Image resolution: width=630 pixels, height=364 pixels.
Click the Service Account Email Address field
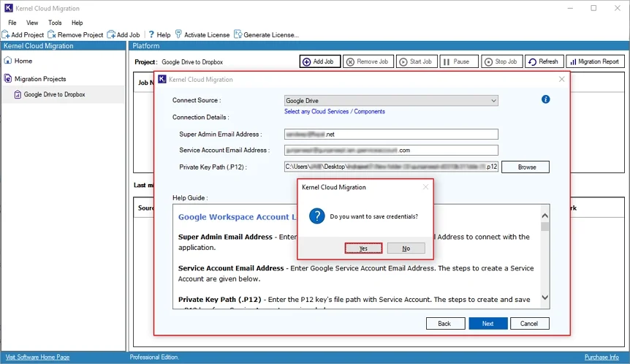click(x=391, y=151)
